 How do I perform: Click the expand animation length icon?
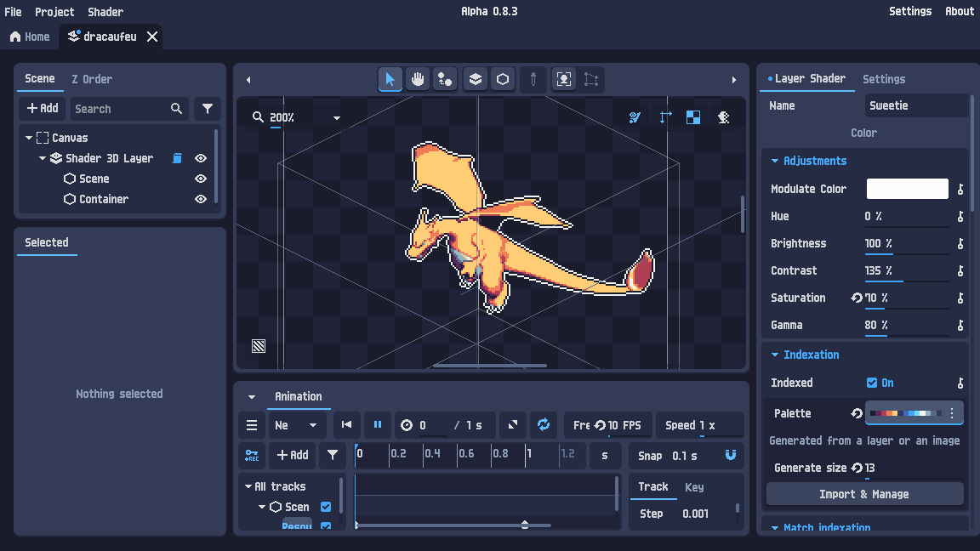(512, 425)
